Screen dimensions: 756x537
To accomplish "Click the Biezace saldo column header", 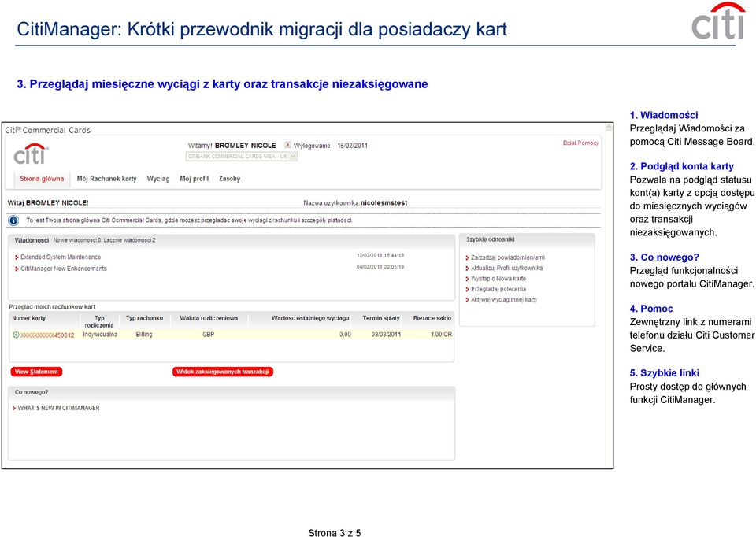I will (432, 318).
